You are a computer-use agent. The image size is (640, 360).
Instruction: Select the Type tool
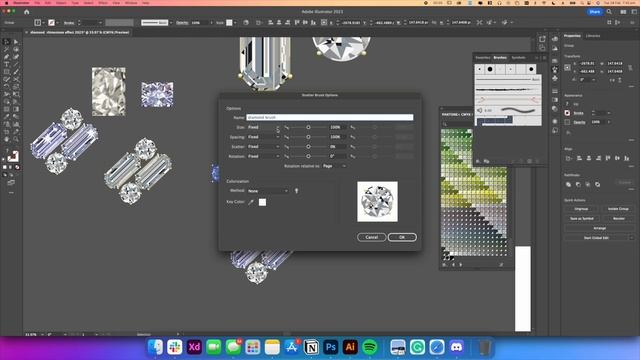click(7, 64)
